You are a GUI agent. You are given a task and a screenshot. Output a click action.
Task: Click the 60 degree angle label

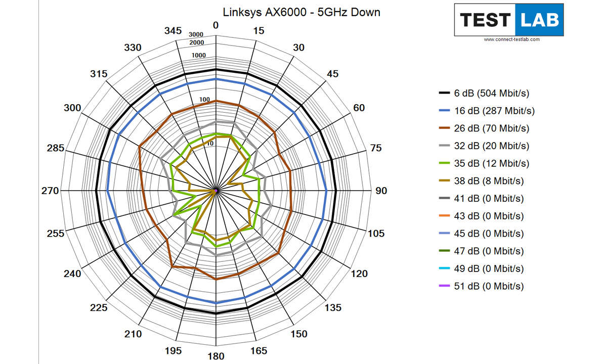(x=359, y=108)
